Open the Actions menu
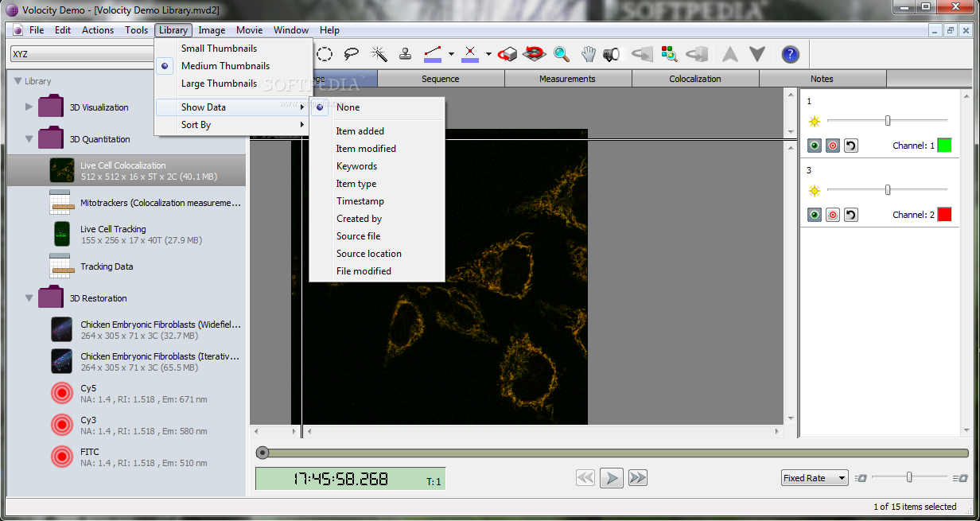This screenshot has width=980, height=521. 98,30
